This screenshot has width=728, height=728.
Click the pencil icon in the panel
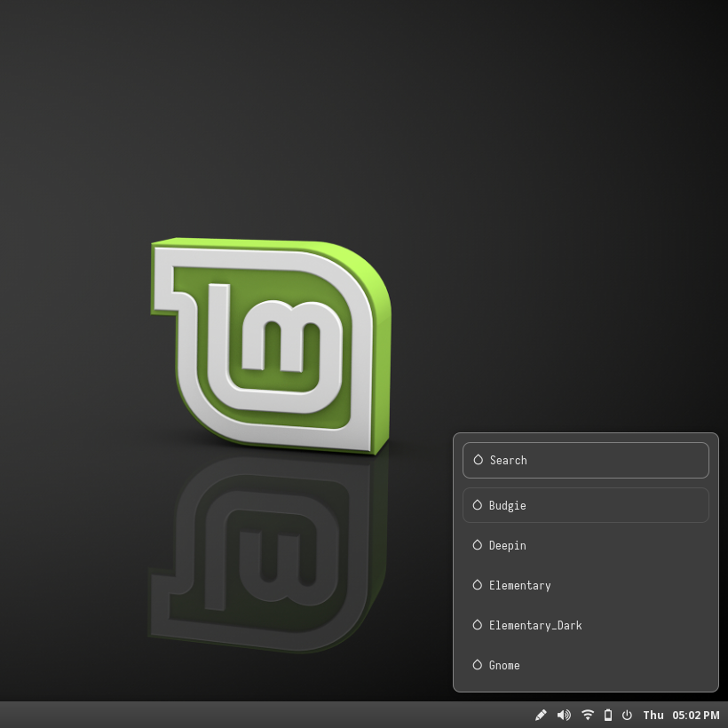[541, 715]
